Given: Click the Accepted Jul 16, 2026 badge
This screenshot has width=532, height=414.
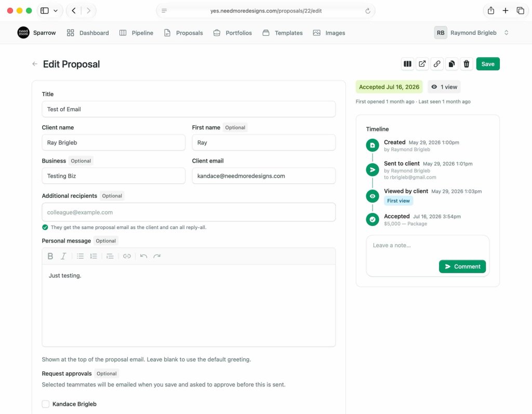Looking at the screenshot, I should (x=389, y=87).
